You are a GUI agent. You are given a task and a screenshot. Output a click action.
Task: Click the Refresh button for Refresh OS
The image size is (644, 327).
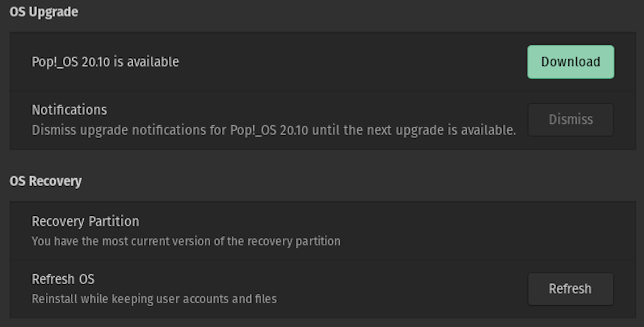[x=570, y=289]
